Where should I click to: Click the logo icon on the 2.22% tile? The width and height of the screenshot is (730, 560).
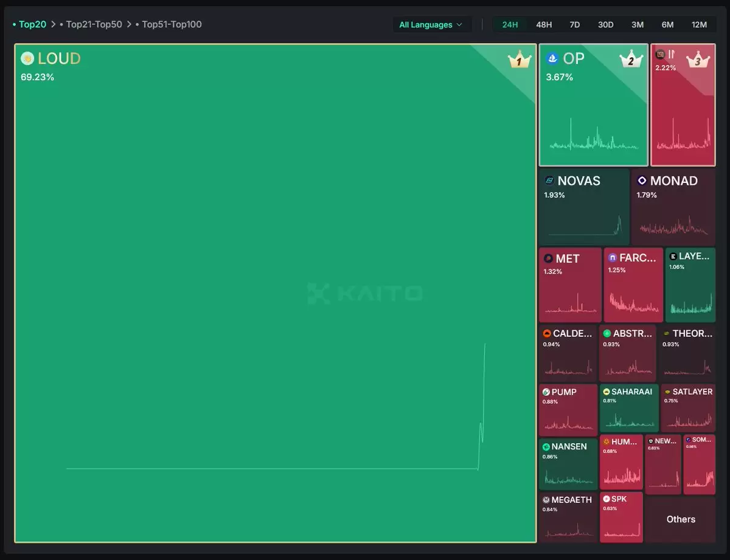click(x=660, y=54)
